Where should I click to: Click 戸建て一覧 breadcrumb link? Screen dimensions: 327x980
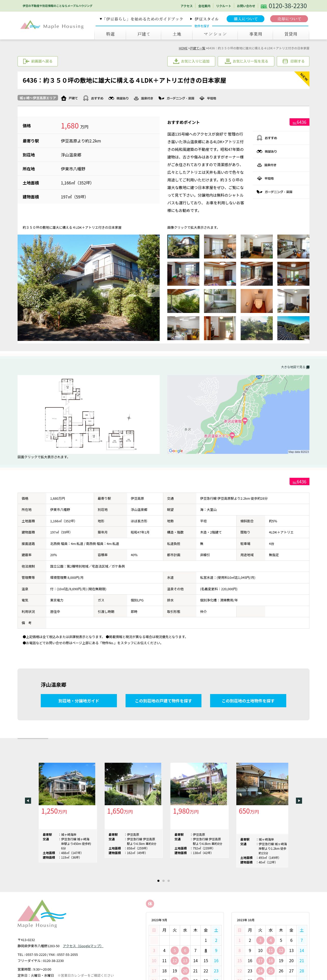coord(198,48)
